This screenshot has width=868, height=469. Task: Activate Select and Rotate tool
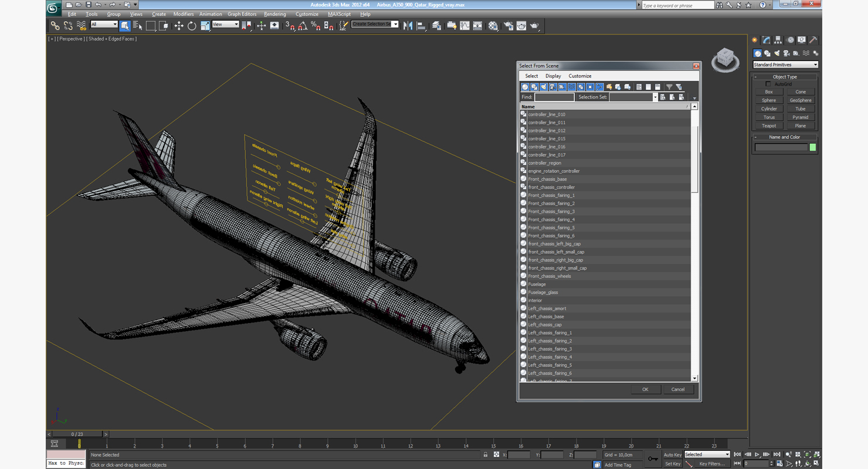[x=192, y=26]
